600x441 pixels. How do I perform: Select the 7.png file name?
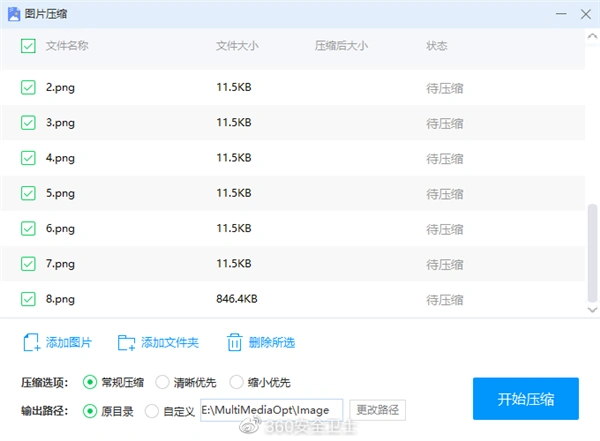60,264
